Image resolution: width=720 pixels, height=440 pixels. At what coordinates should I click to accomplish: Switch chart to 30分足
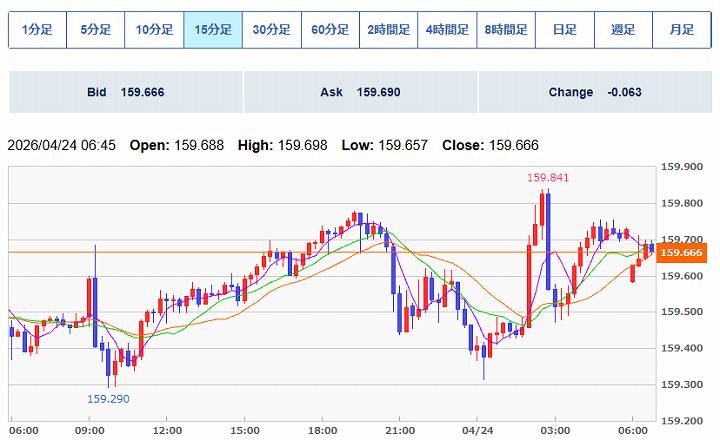(x=271, y=30)
